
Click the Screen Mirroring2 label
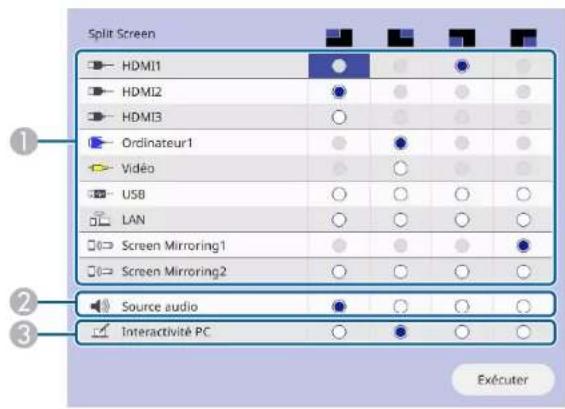click(x=174, y=271)
